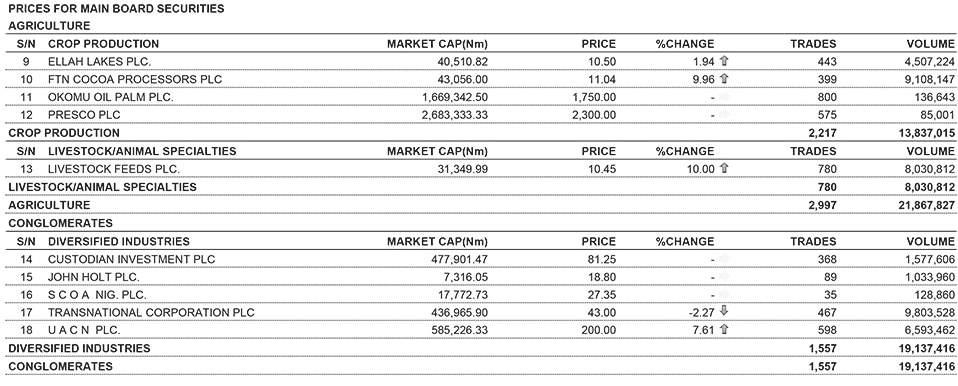This screenshot has width=958, height=386.
Task: Click the CROP PRODUCTION column header
Action: coord(103,44)
